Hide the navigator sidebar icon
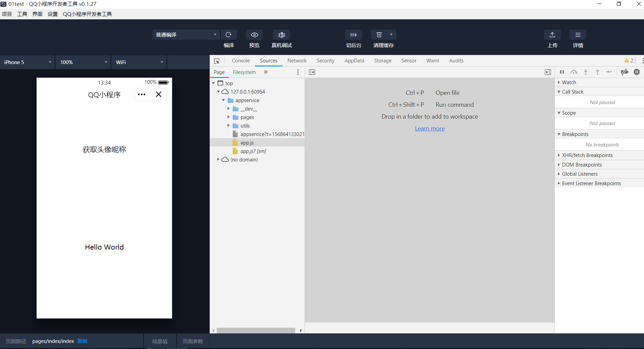 [x=312, y=72]
